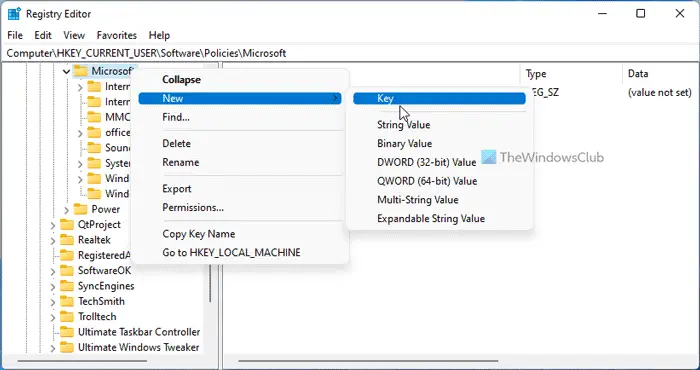Image resolution: width=700 pixels, height=370 pixels.
Task: Open the View menu
Action: 74,35
